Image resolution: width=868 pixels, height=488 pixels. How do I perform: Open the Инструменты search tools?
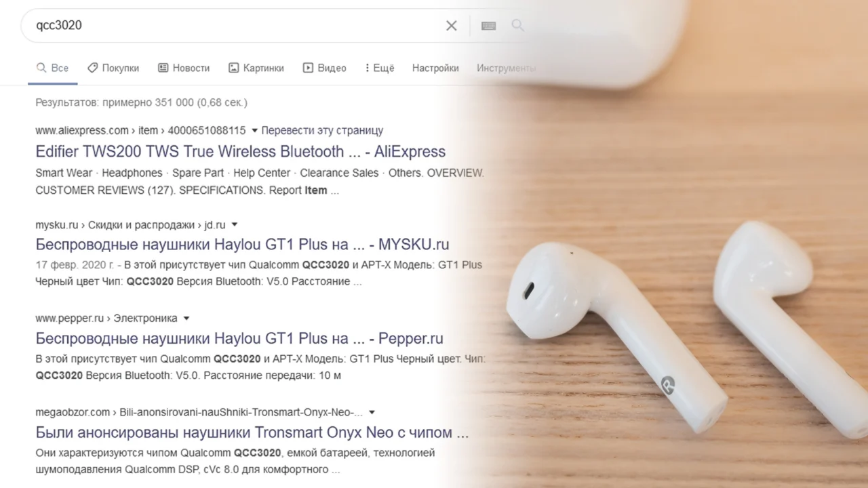[506, 68]
